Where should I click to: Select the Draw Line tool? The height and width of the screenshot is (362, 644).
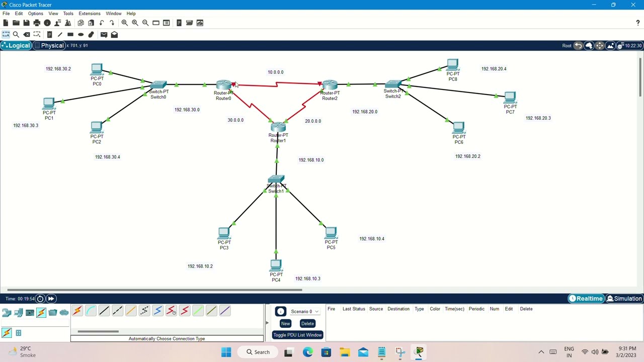60,34
